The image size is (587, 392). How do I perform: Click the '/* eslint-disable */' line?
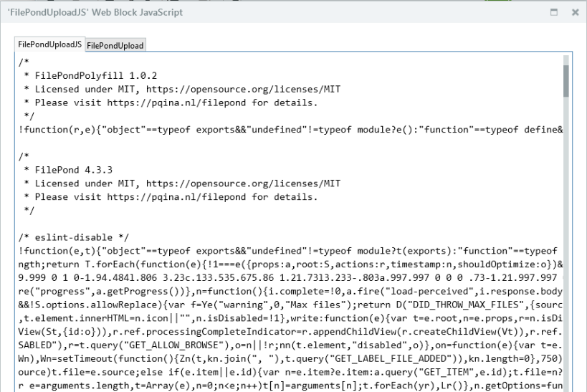(x=73, y=237)
